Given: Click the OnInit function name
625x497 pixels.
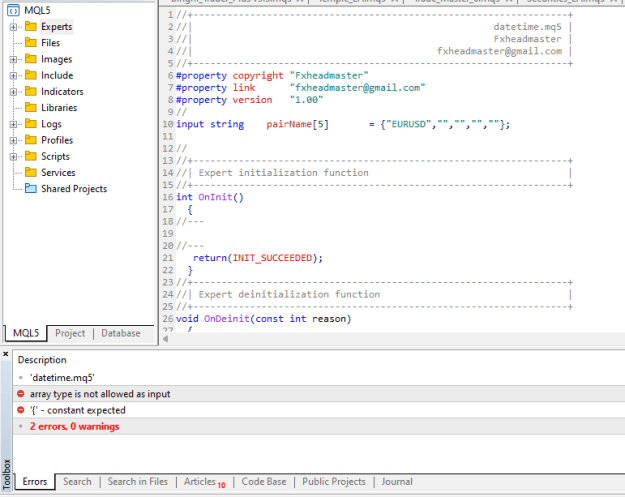Looking at the screenshot, I should pyautogui.click(x=215, y=197).
